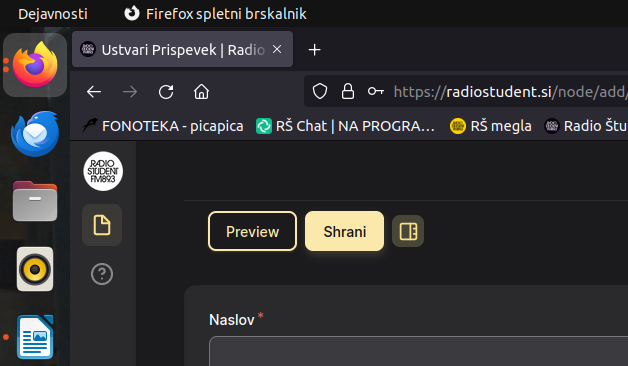628x366 pixels.
Task: Open a new tab with plus button
Action: (x=314, y=50)
